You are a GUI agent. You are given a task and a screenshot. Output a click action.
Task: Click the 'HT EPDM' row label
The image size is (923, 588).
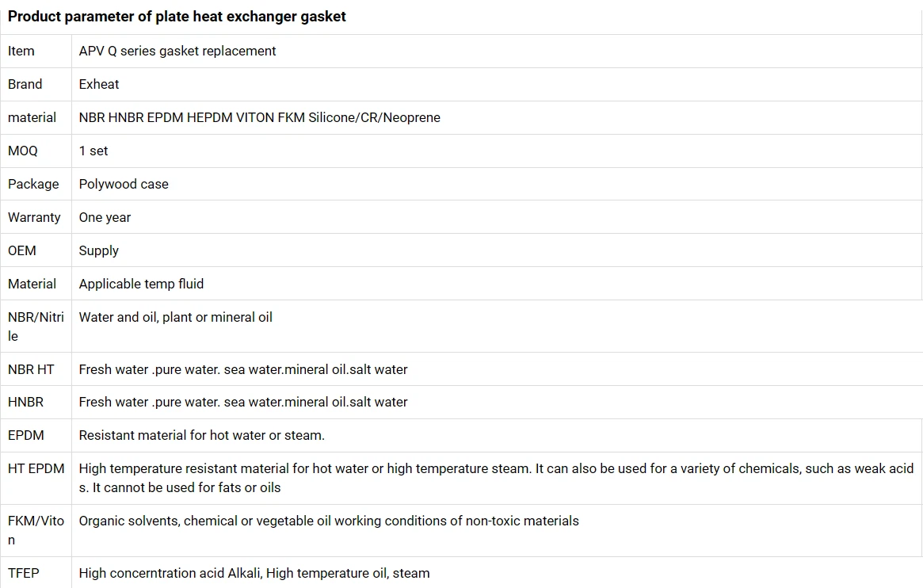click(36, 468)
